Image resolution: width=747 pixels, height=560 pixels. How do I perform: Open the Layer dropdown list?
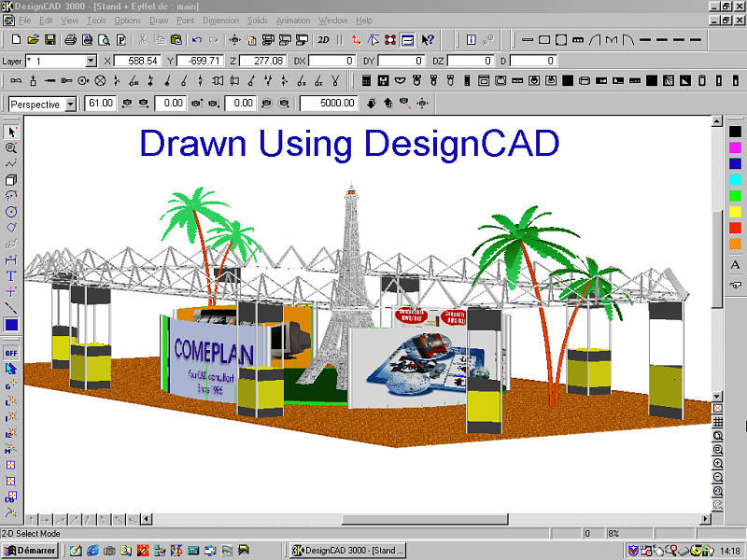[91, 61]
